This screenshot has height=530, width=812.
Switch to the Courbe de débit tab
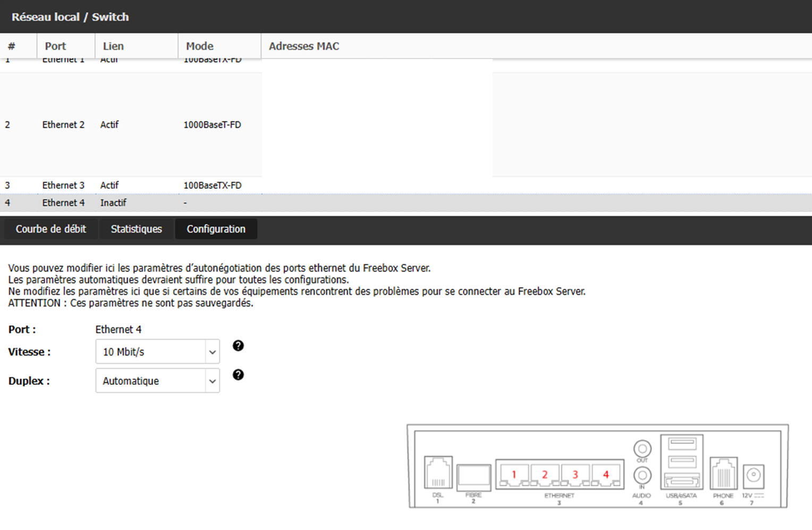point(51,229)
